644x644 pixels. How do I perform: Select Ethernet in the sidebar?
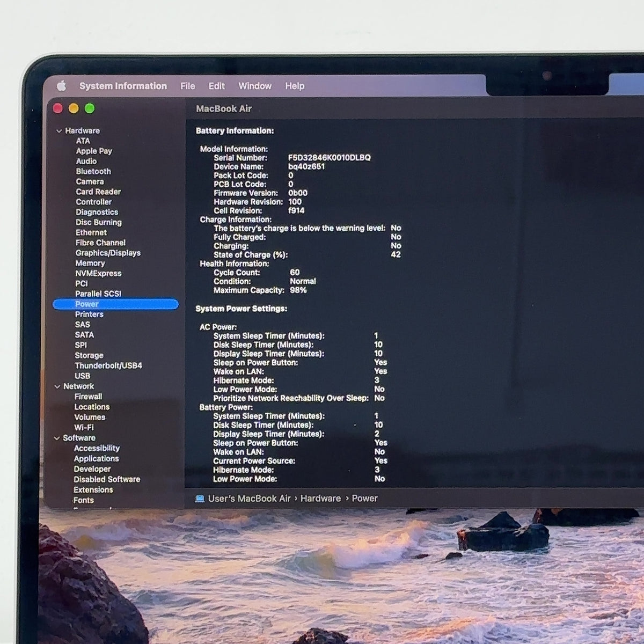coord(91,233)
